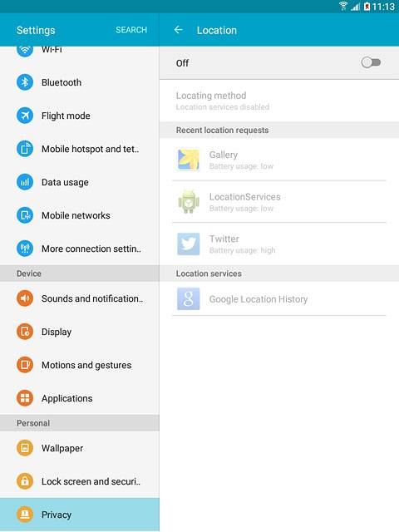Select Wallpaper under Personal section
399x532 pixels.
(80, 448)
